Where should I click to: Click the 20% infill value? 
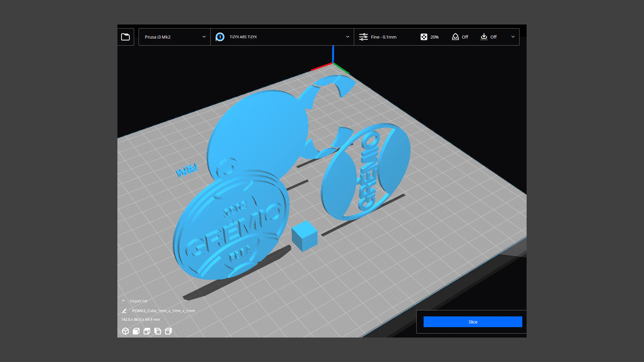point(434,37)
